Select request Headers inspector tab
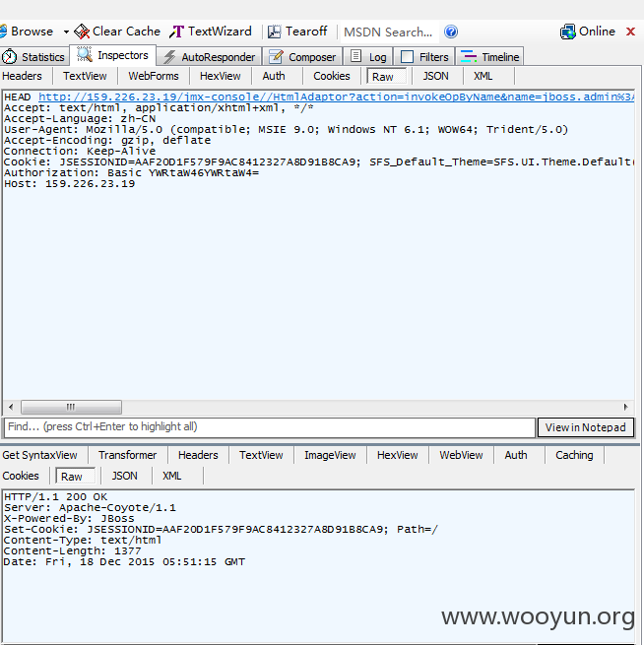644x645 pixels. [x=23, y=76]
